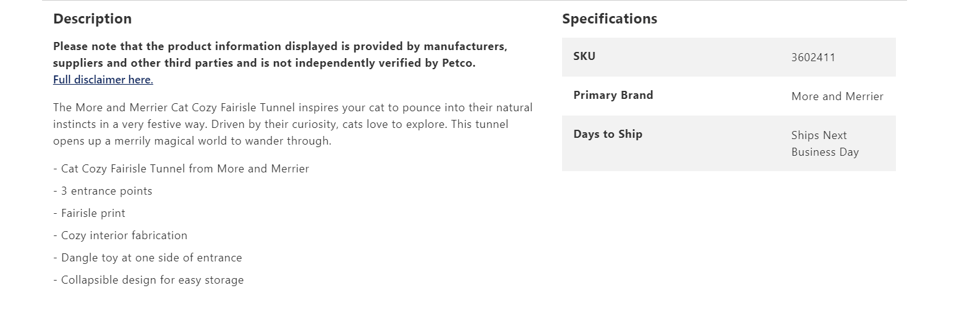This screenshot has width=980, height=330.
Task: Click the Cozy interior fabrication bullet
Action: 120,235
